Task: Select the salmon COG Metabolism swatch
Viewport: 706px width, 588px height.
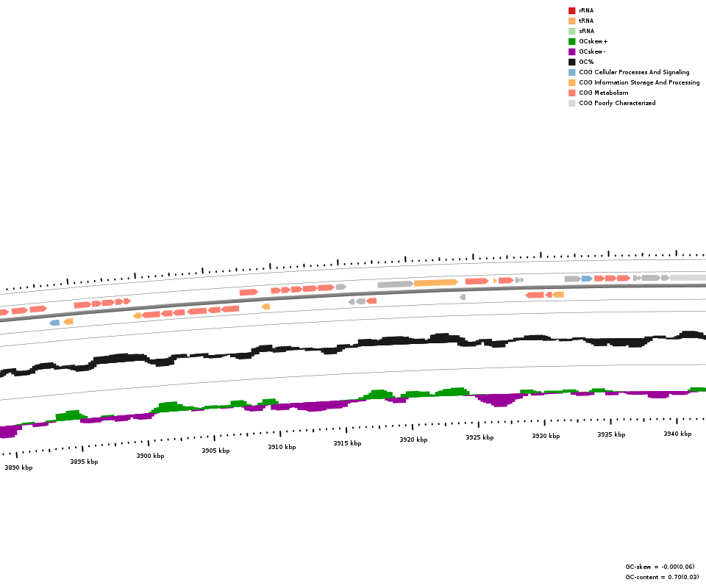Action: (572, 93)
